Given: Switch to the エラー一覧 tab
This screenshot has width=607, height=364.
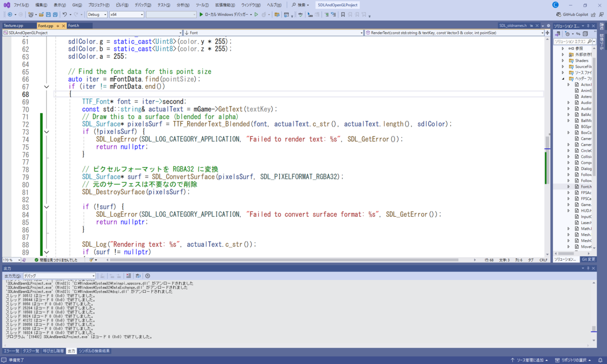Looking at the screenshot, I should (x=11, y=351).
